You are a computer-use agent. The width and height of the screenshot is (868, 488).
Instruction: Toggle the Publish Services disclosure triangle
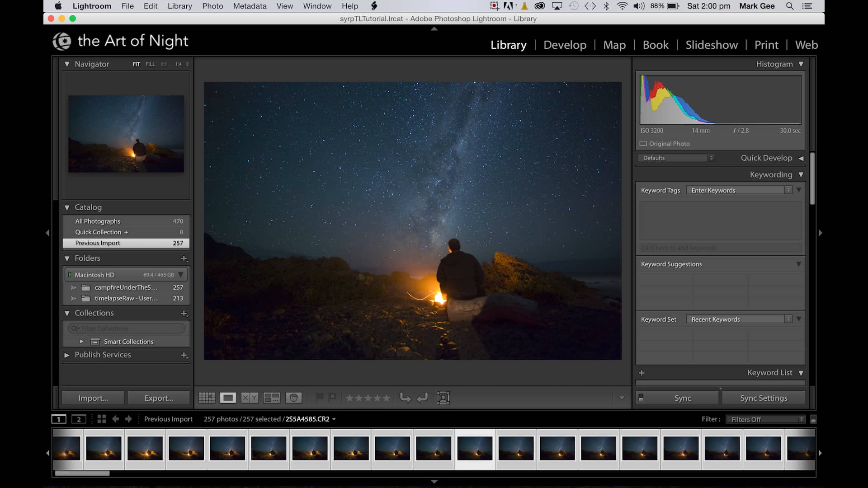(x=66, y=355)
